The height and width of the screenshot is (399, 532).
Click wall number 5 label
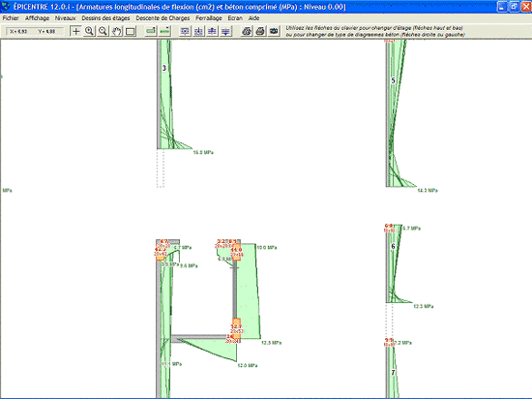(x=394, y=80)
